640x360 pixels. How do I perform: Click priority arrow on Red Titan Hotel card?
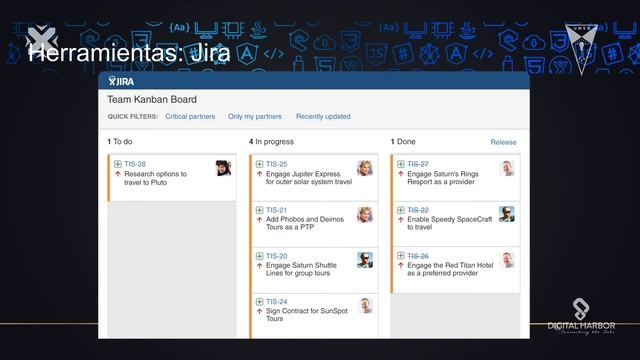coord(401,265)
